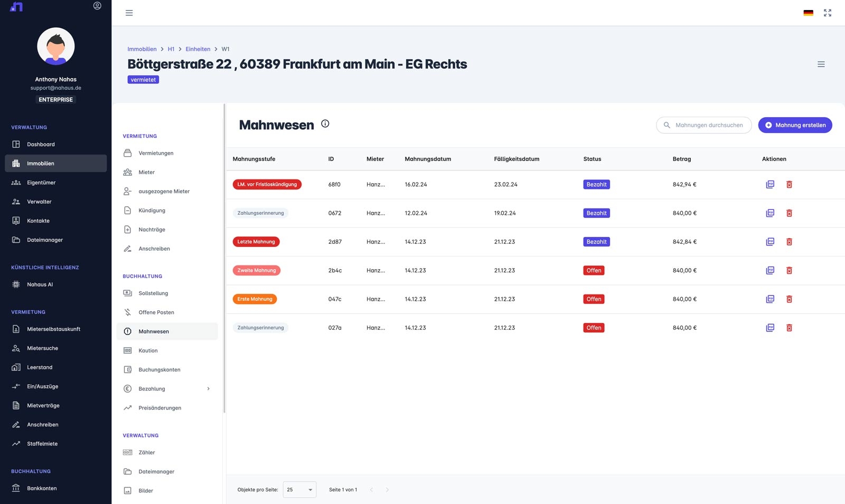Open PDF of reminder 68f0
The width and height of the screenshot is (845, 504).
(770, 185)
